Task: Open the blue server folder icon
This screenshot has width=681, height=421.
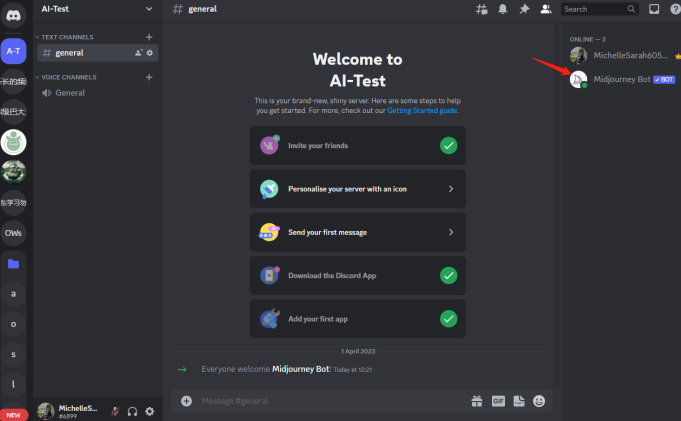Action: (13, 263)
